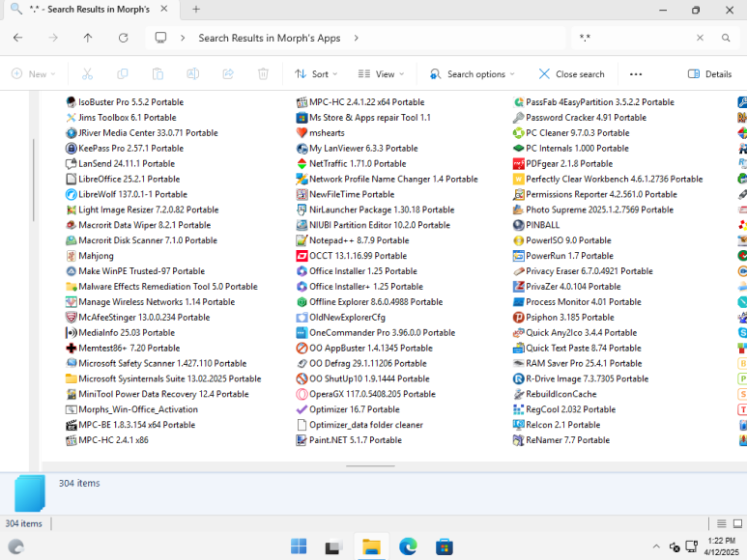Image resolution: width=747 pixels, height=560 pixels.
Task: Click the OperaGX 117.0.5408.205 Portable icon
Action: click(302, 394)
